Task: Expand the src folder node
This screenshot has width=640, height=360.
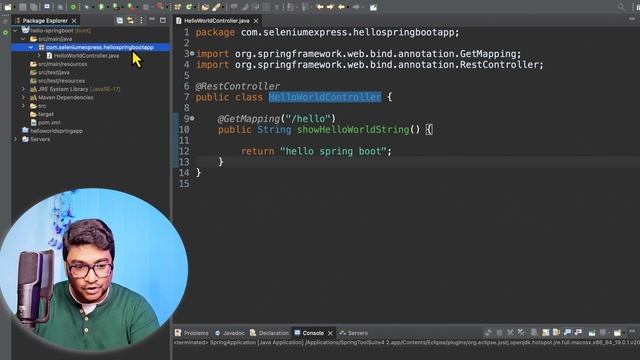Action: click(23, 106)
